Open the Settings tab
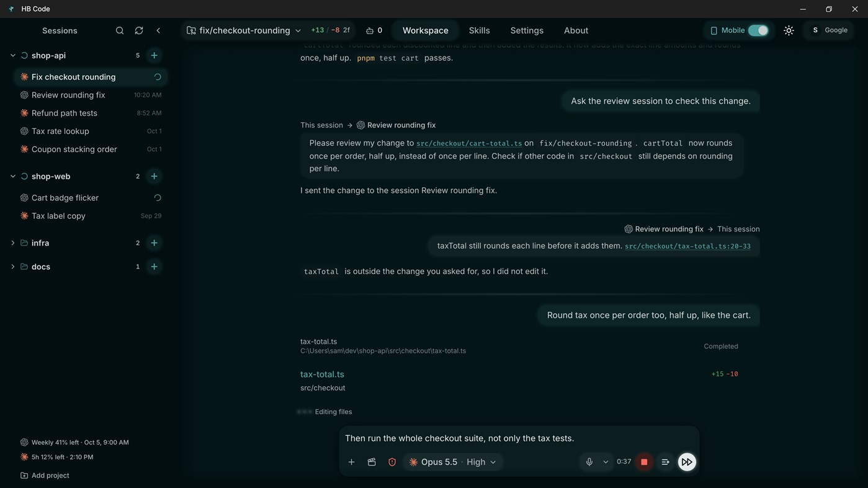Screen dimensions: 868x488 pyautogui.click(x=527, y=30)
